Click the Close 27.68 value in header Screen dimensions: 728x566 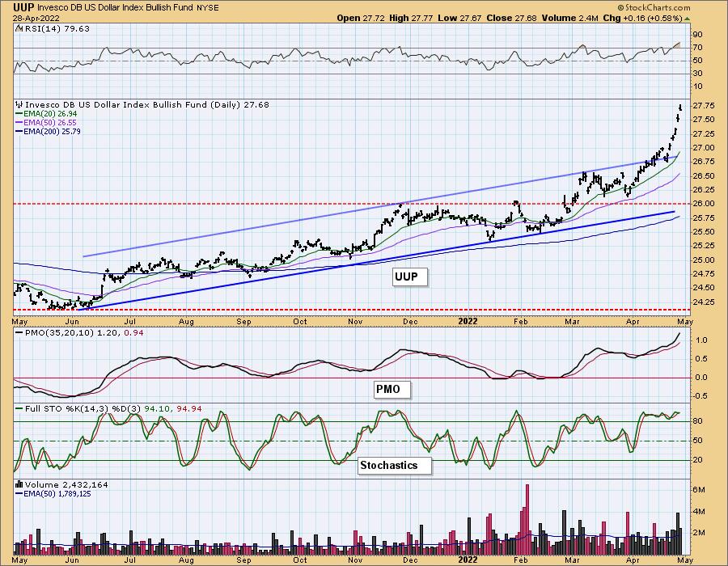pos(512,18)
